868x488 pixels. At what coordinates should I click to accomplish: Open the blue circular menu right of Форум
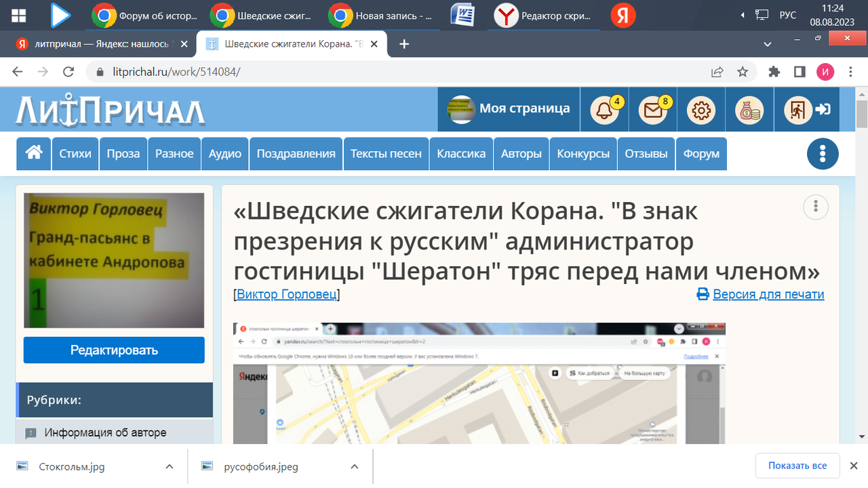click(823, 153)
